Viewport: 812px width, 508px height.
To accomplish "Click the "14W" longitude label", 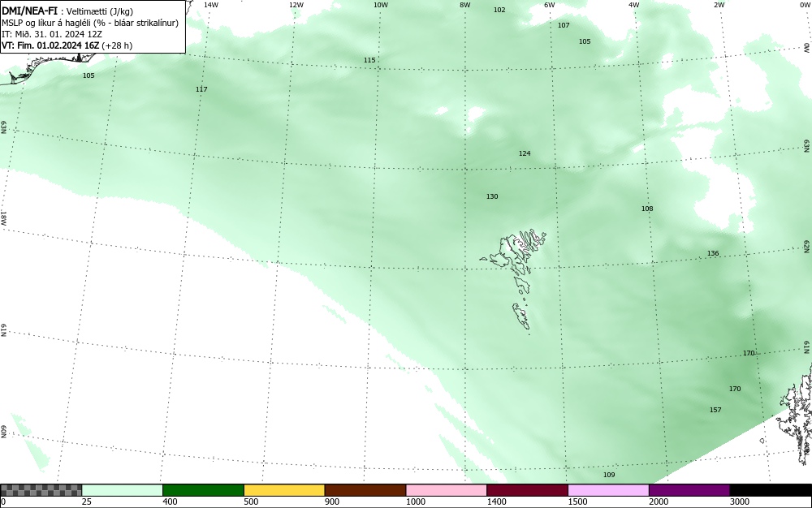I will coord(211,5).
